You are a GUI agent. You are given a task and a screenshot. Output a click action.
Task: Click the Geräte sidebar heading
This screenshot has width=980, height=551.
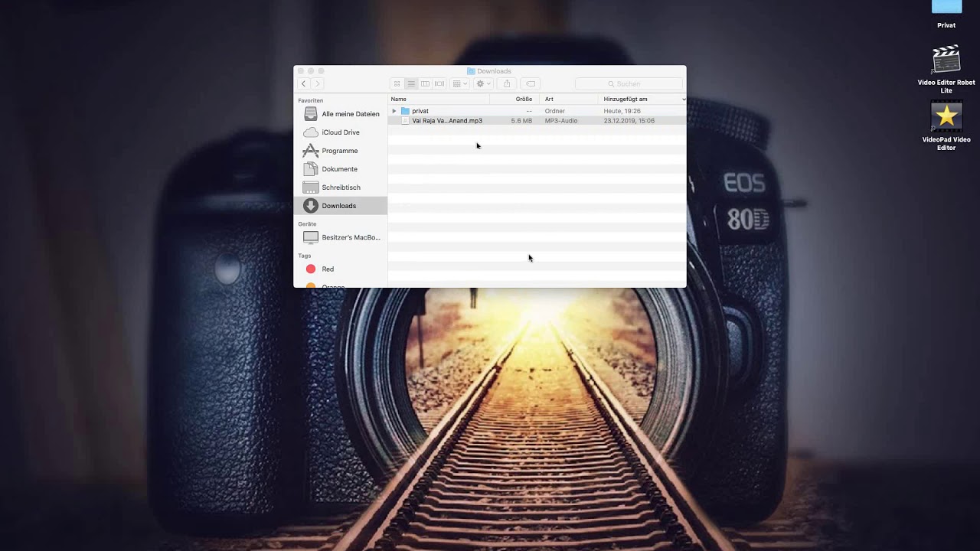[x=307, y=224]
